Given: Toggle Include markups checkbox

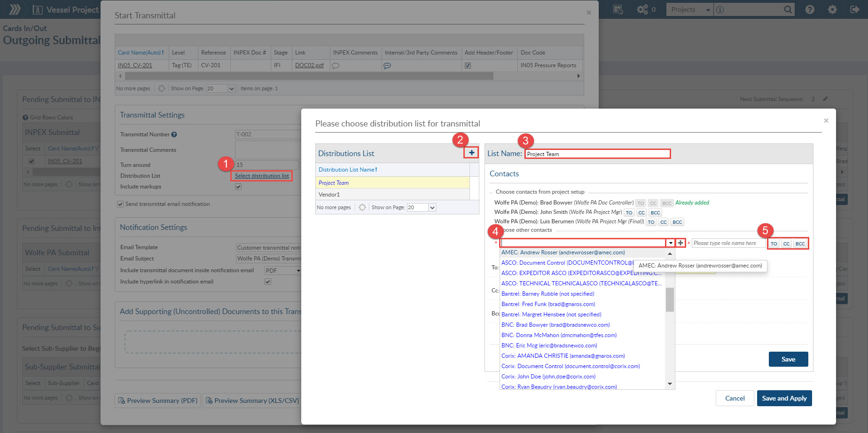Looking at the screenshot, I should [238, 187].
